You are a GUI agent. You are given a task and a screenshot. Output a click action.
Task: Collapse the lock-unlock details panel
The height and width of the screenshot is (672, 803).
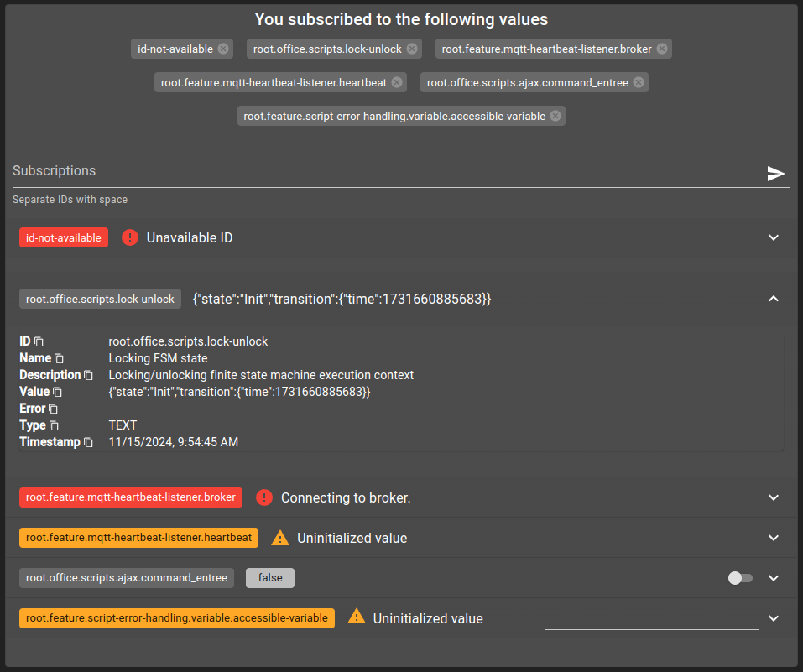[x=774, y=299]
